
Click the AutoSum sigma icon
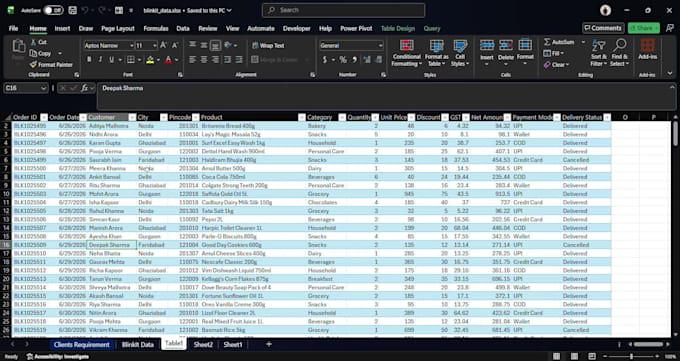(547, 42)
